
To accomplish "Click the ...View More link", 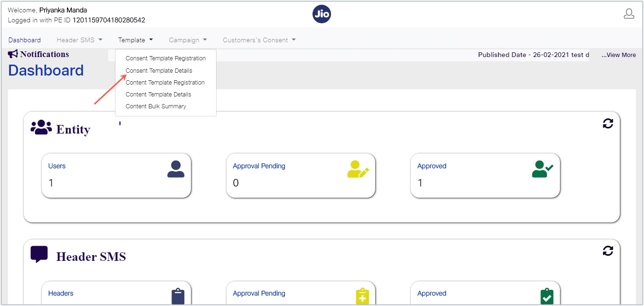I will pos(618,55).
